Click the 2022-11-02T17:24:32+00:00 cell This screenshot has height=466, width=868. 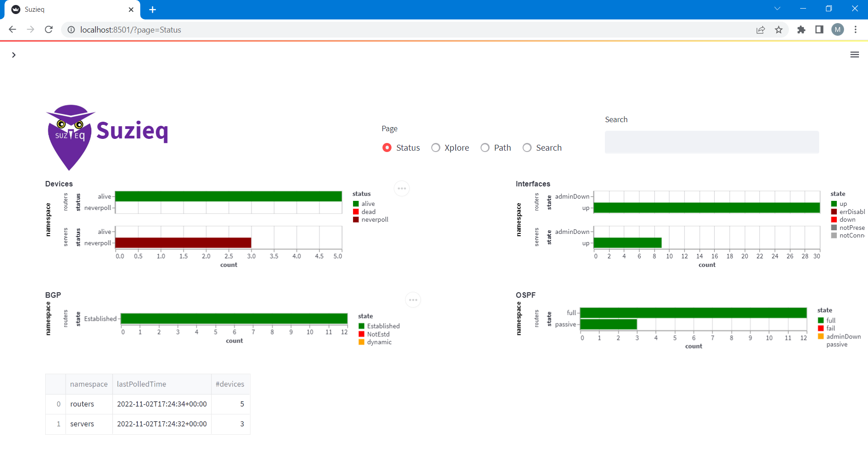click(162, 424)
